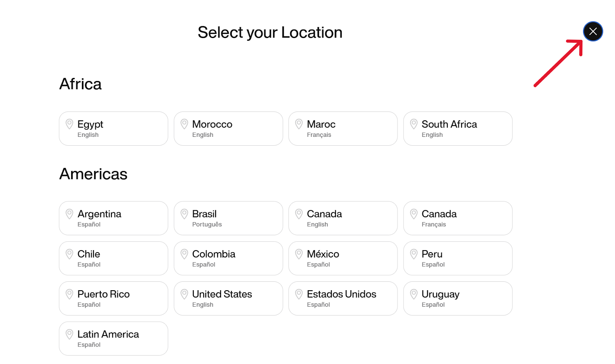The width and height of the screenshot is (615, 364).
Task: Click the pin icon on the Latin America card
Action: click(70, 334)
